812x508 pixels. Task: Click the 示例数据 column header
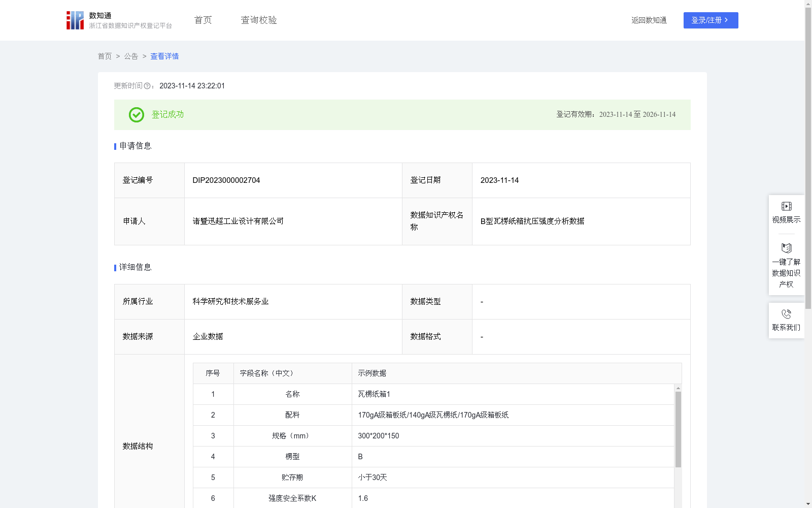[x=372, y=373]
